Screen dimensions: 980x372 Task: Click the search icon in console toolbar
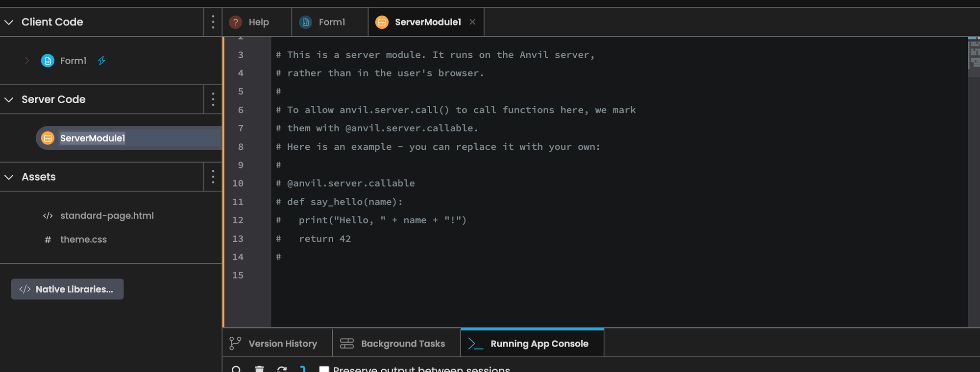(x=236, y=369)
